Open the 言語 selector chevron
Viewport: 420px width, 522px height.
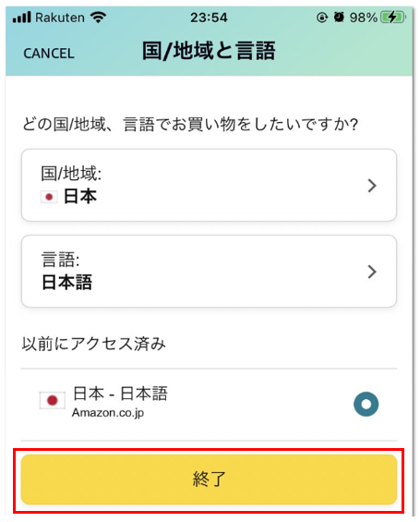pyautogui.click(x=372, y=272)
